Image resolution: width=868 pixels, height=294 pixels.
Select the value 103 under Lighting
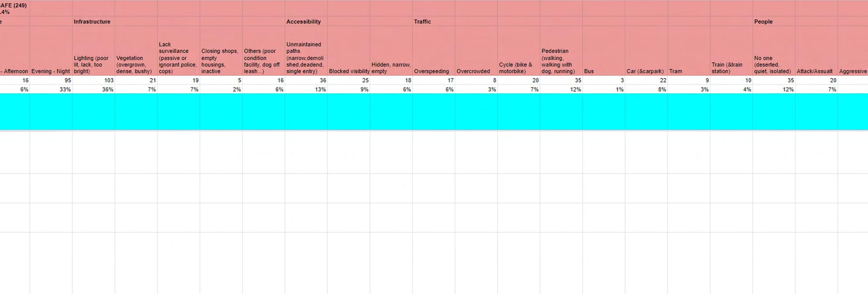pos(93,80)
